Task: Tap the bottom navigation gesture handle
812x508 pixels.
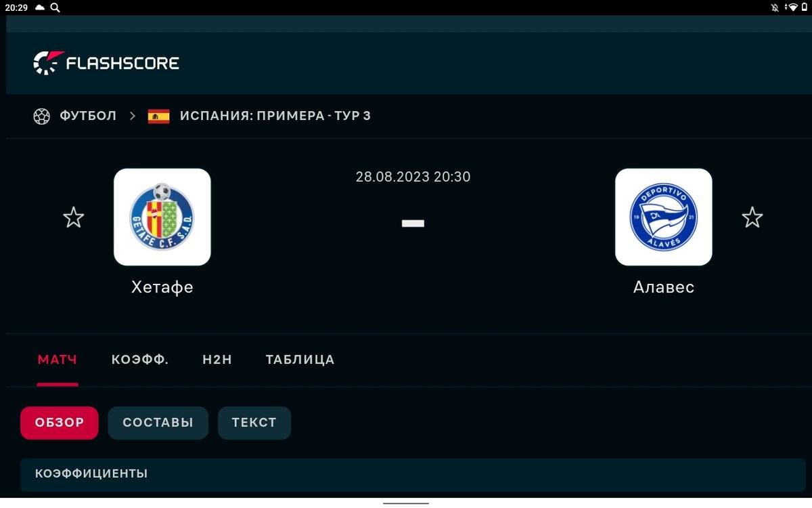Action: tap(406, 503)
